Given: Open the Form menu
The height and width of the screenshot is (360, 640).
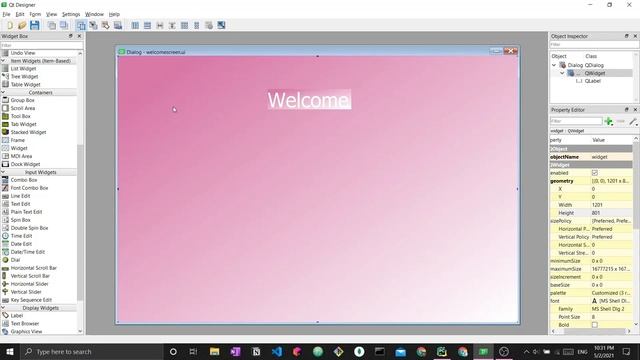Looking at the screenshot, I should point(35,14).
